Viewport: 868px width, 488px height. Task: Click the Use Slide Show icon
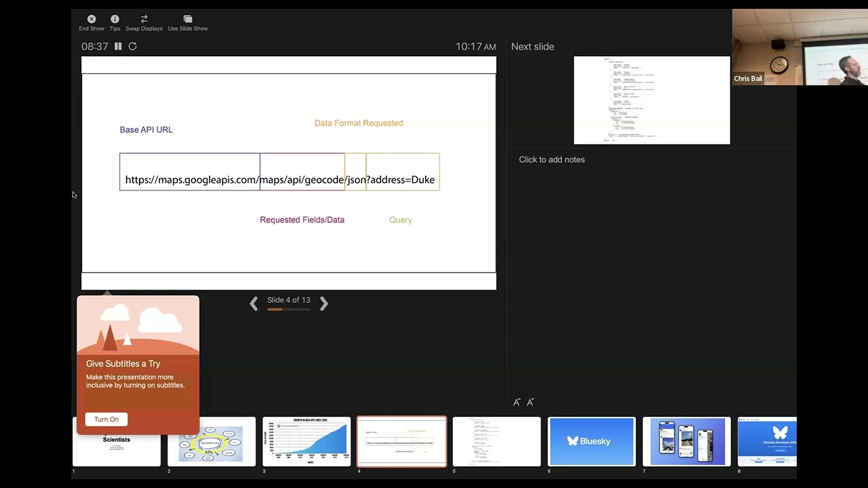(x=188, y=19)
